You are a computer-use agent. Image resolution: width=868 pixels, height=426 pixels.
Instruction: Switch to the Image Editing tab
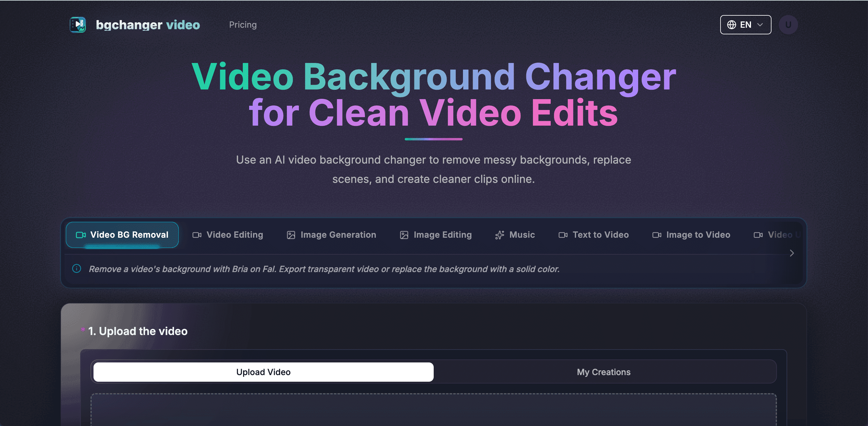pyautogui.click(x=435, y=235)
